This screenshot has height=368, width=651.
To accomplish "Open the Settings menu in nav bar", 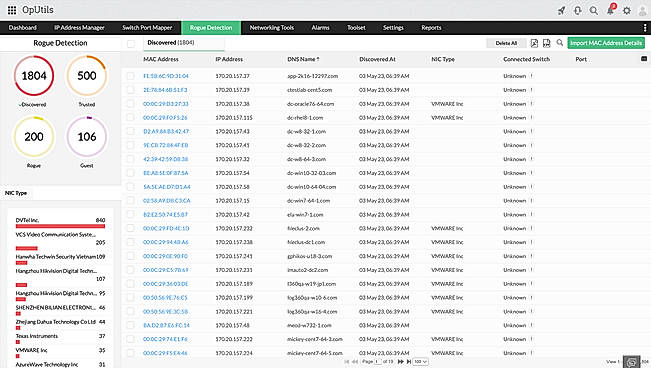I will [x=393, y=28].
